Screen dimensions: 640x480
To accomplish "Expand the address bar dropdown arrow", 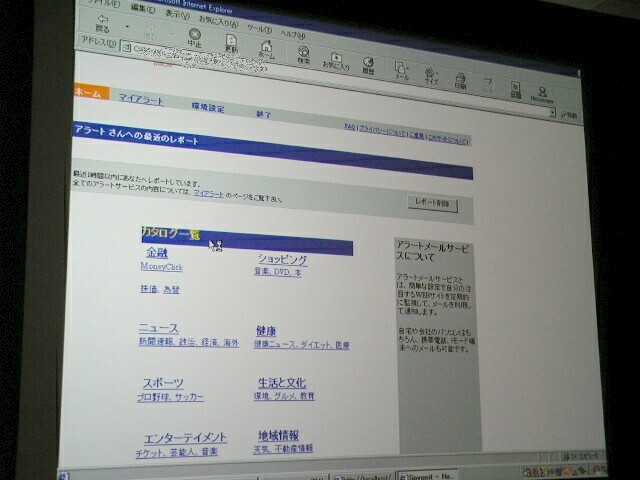I will click(x=552, y=114).
